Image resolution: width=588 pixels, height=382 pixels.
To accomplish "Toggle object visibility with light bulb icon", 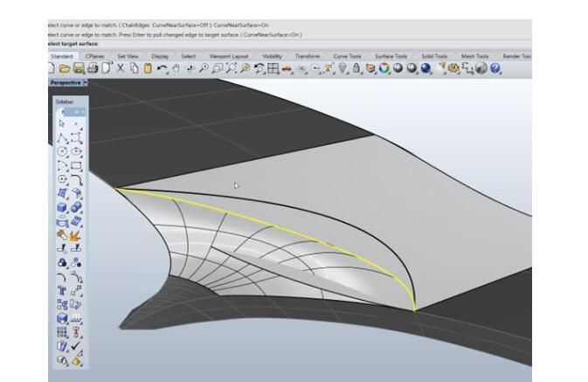I will [342, 68].
